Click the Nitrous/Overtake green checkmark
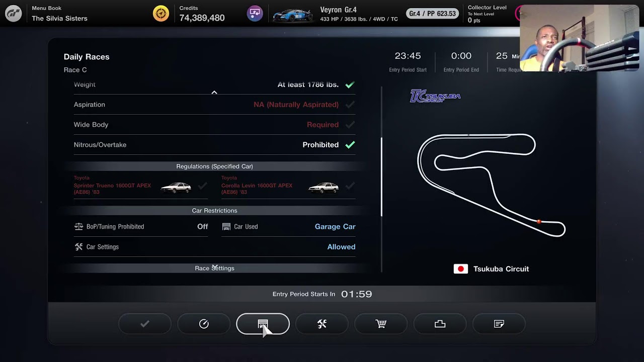 click(x=350, y=145)
